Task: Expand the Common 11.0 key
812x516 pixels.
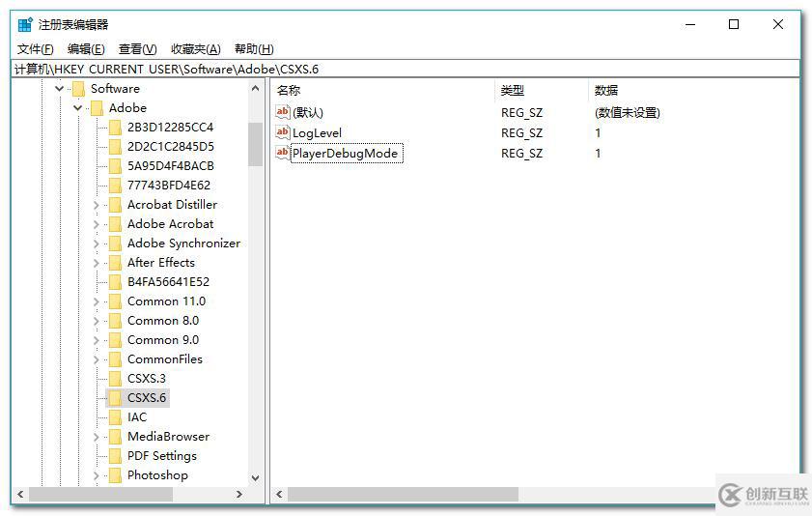Action: click(x=97, y=301)
